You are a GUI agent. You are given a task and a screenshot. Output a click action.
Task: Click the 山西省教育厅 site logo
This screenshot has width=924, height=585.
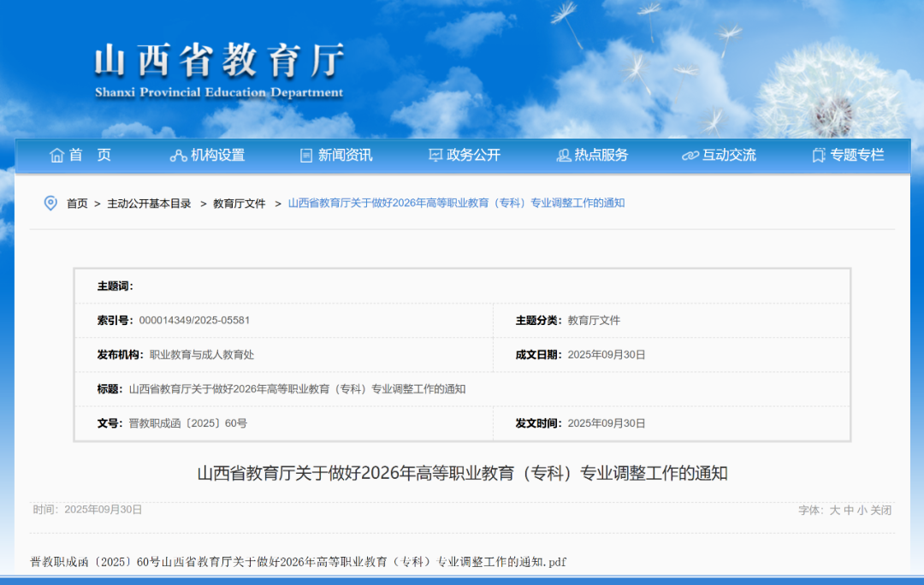click(x=219, y=68)
